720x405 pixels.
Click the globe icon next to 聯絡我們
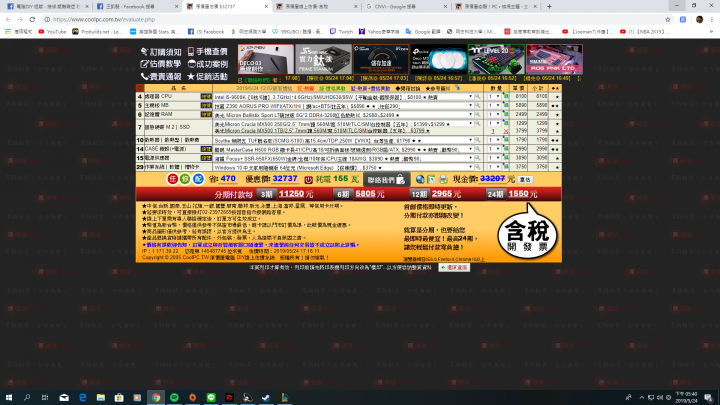coord(420,180)
